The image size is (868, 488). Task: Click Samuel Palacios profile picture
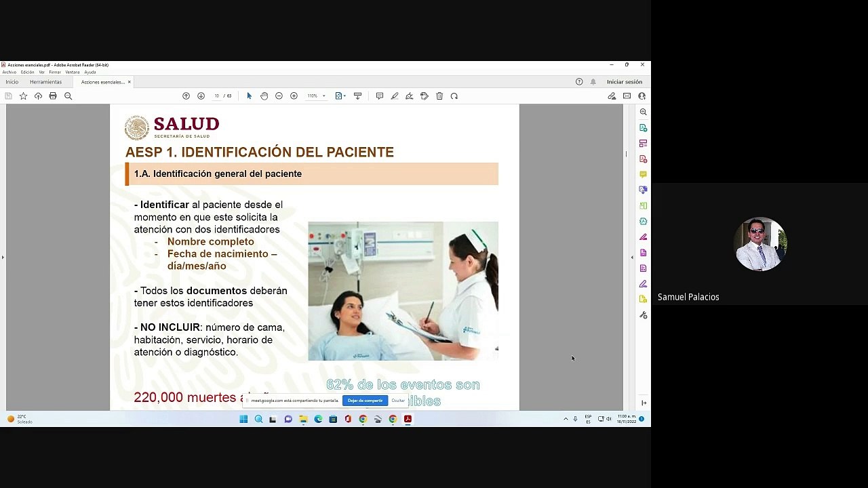(x=759, y=244)
